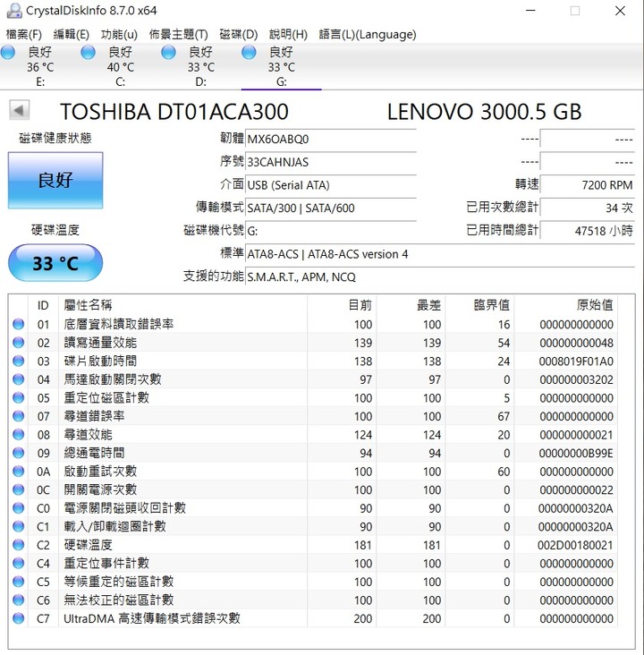Click status icon for attribute C0 電源關閉磁頭收回計數
Image resolution: width=644 pixels, height=655 pixels.
click(x=19, y=508)
